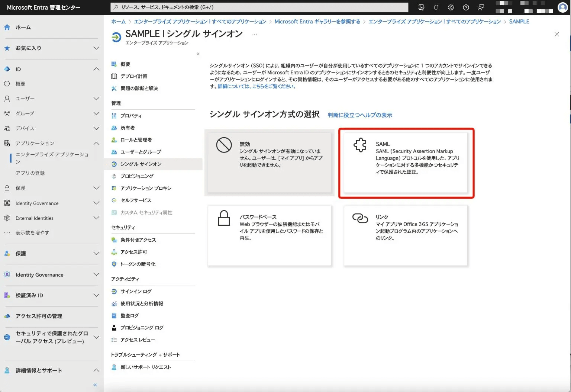Collapse the アプリケーション chevron

pos(96,143)
